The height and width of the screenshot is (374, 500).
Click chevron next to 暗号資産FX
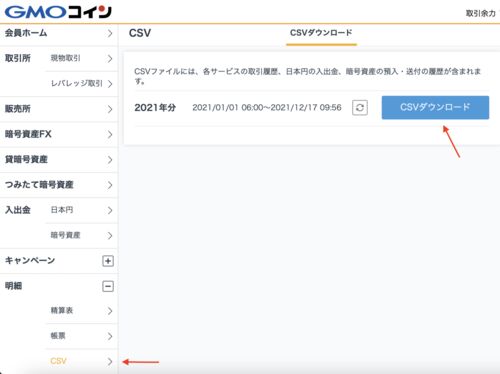coord(110,135)
